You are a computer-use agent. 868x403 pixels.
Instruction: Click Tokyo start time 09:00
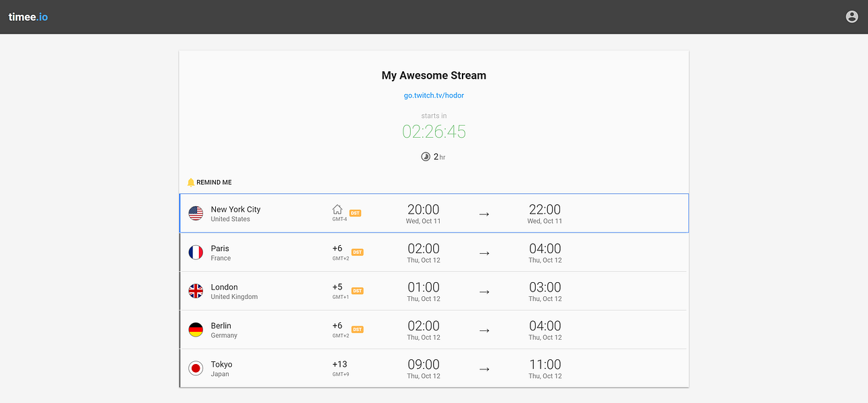[424, 365]
